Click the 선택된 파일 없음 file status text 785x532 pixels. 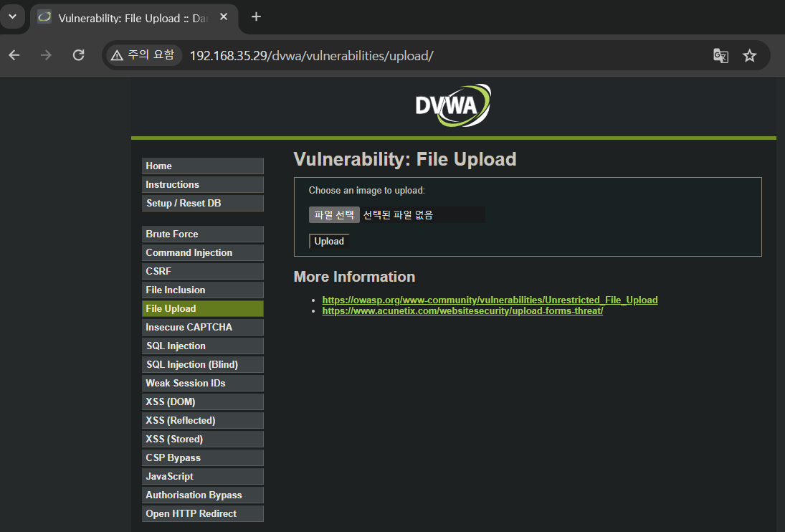pyautogui.click(x=398, y=215)
